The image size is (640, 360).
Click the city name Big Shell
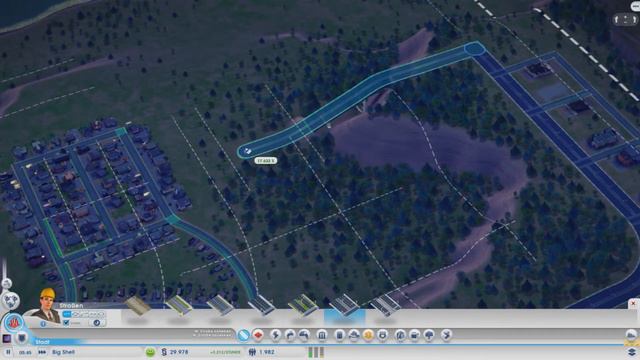click(63, 352)
